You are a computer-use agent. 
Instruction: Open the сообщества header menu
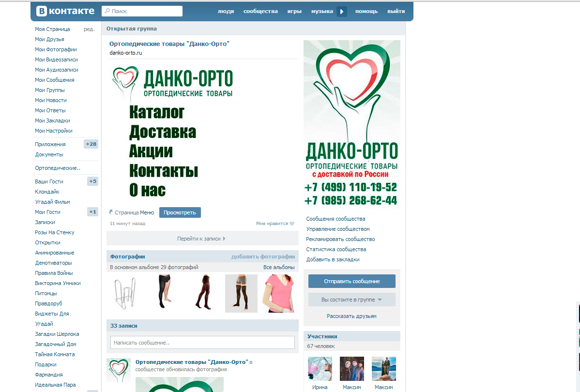click(x=260, y=12)
